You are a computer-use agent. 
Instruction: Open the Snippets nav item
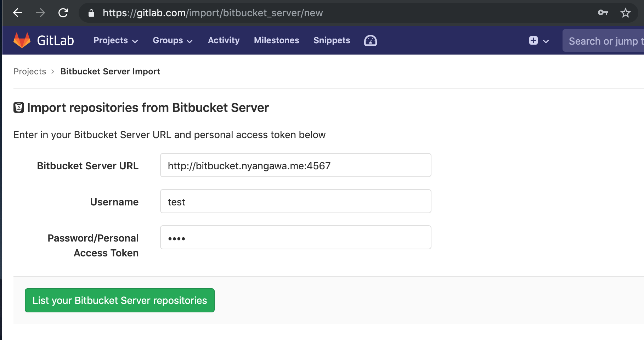(x=332, y=41)
